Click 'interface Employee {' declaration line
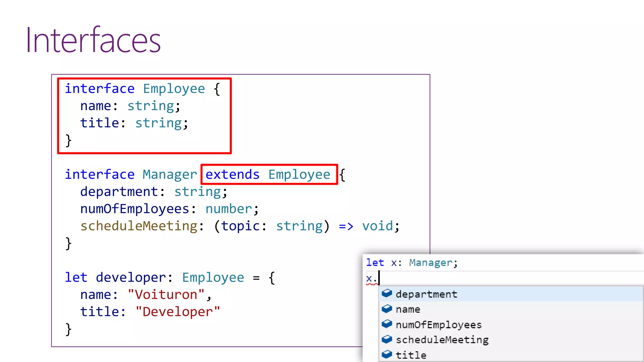The image size is (644, 362). (x=143, y=89)
